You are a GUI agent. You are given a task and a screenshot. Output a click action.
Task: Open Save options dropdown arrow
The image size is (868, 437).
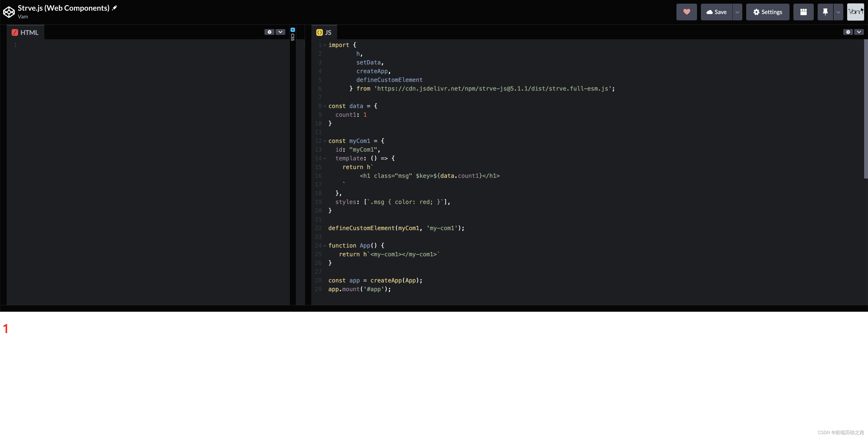pos(737,12)
